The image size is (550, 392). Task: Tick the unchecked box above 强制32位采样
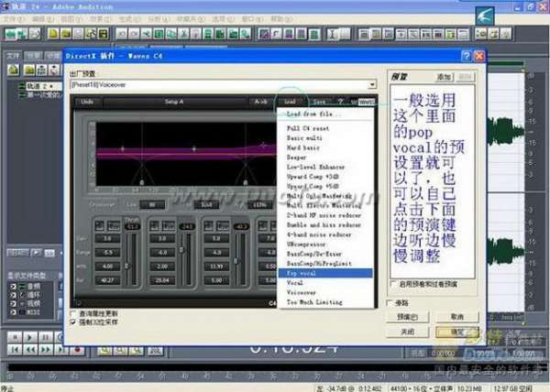(73, 313)
